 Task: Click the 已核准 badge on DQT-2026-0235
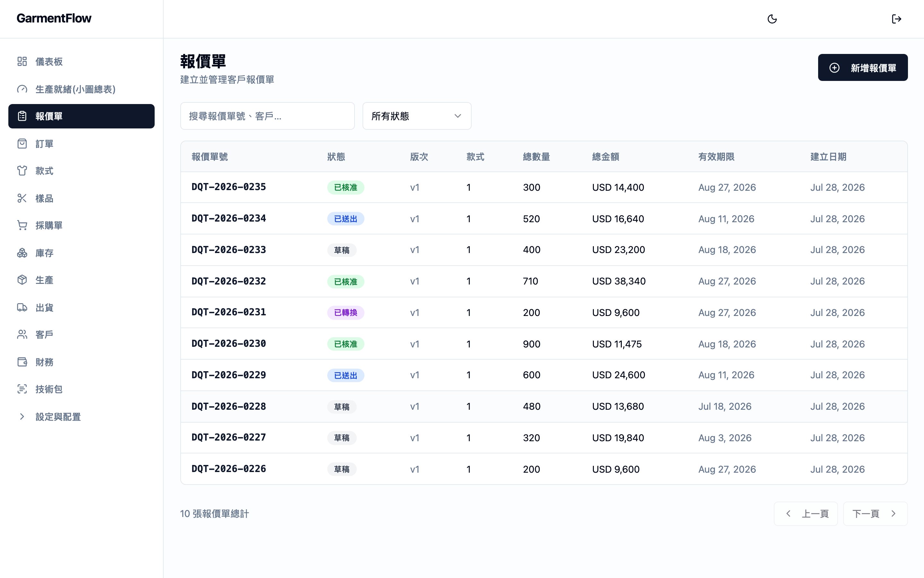pos(346,187)
